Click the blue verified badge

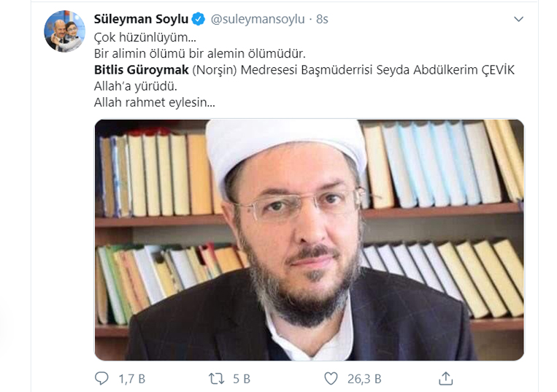[199, 19]
